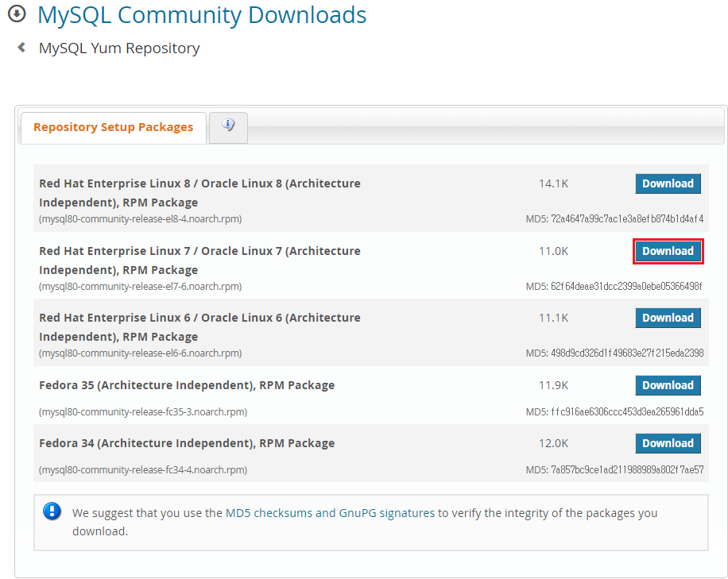
Task: Click the MySQL Community Downloads heading
Action: (202, 15)
